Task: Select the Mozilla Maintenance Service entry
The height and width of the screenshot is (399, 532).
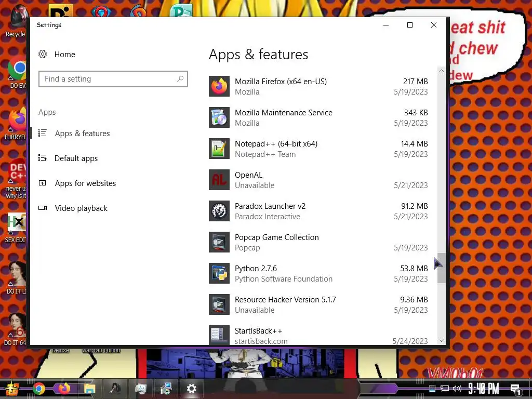Action: (318, 117)
